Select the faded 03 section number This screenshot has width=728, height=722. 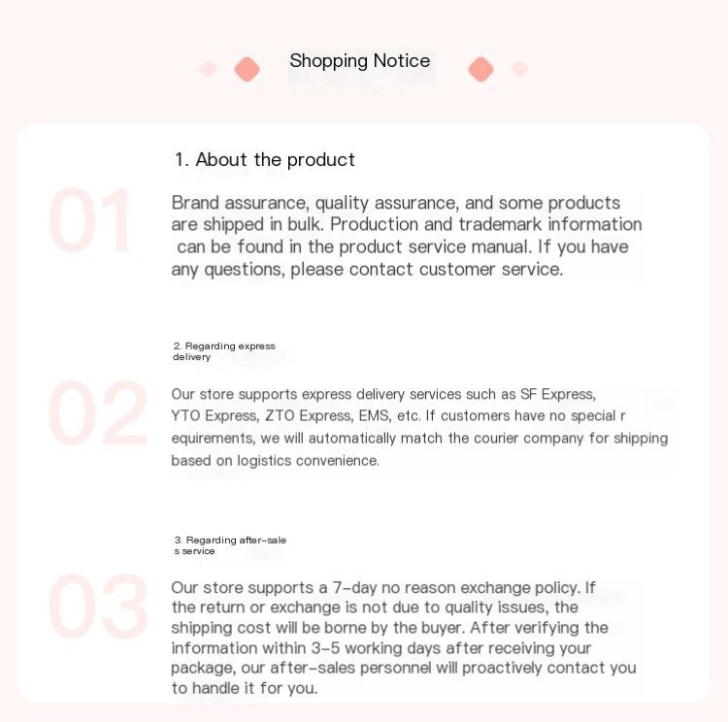coord(98,606)
